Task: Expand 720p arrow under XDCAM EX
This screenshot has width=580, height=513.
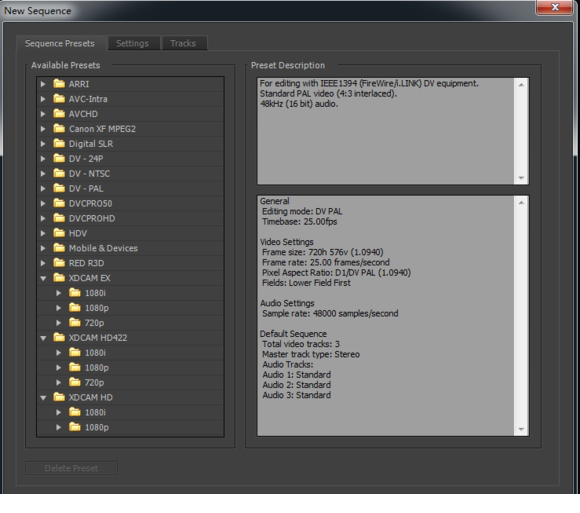Action: click(x=58, y=323)
